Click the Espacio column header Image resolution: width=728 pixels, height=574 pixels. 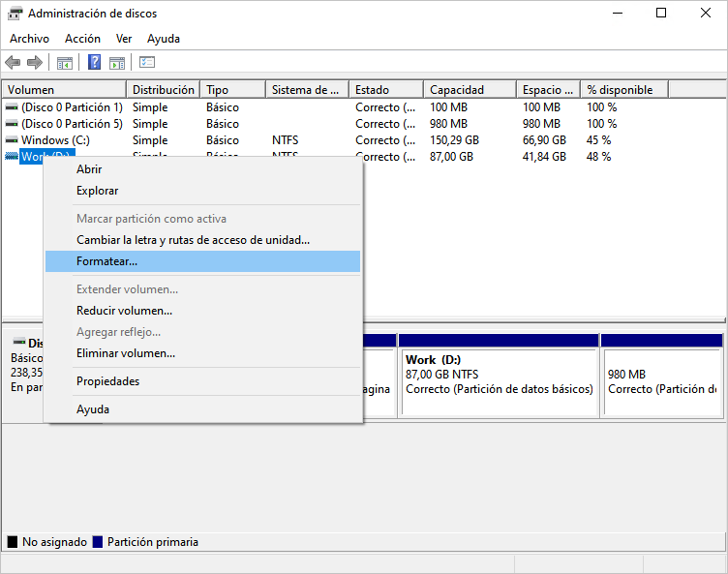(545, 90)
